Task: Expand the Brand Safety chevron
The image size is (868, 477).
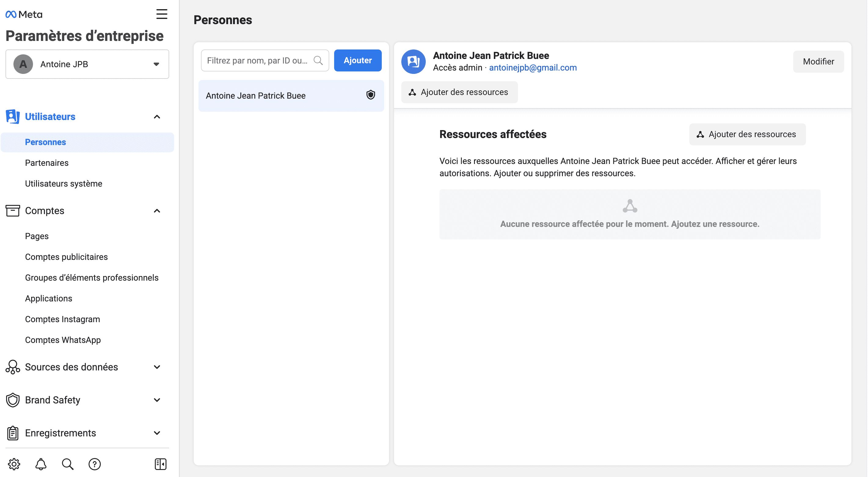Action: click(157, 400)
